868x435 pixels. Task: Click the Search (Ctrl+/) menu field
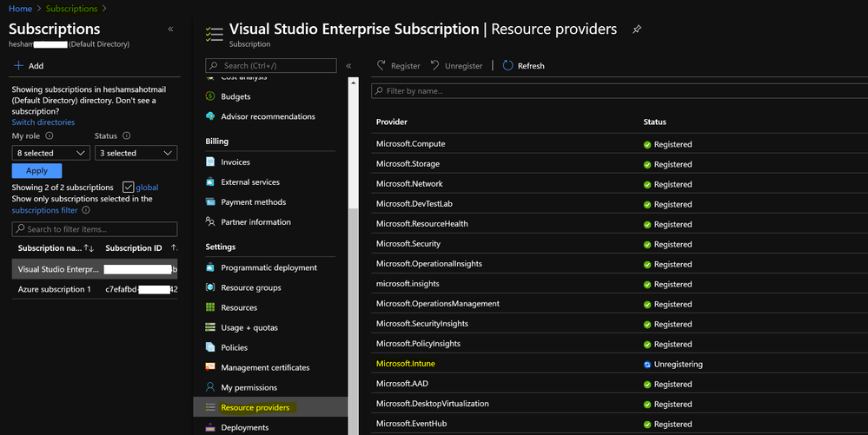tap(271, 65)
